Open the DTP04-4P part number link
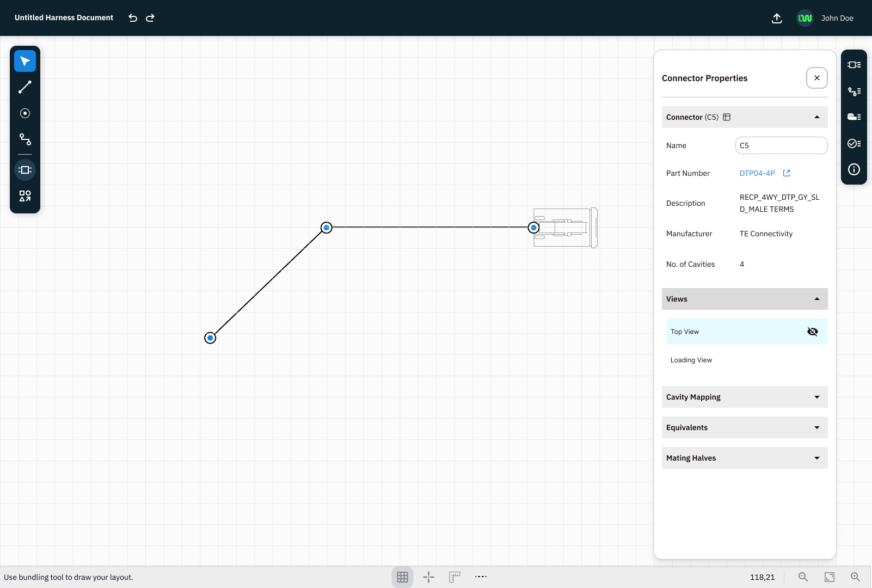The image size is (872, 588). click(757, 173)
